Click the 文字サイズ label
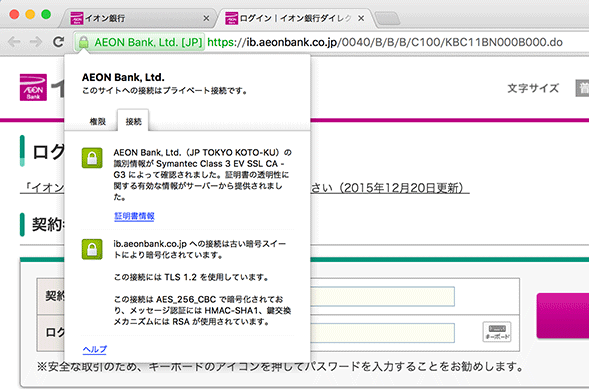Image resolution: width=589 pixels, height=389 pixels. [x=533, y=89]
